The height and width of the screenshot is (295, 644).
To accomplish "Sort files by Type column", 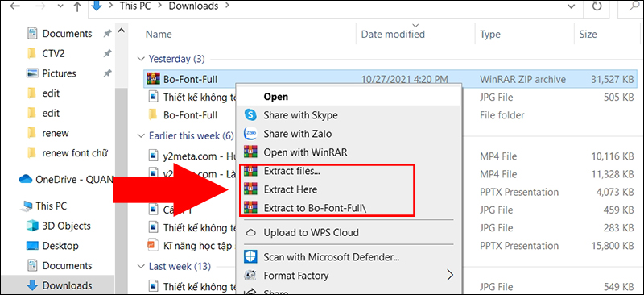I will pyautogui.click(x=490, y=34).
